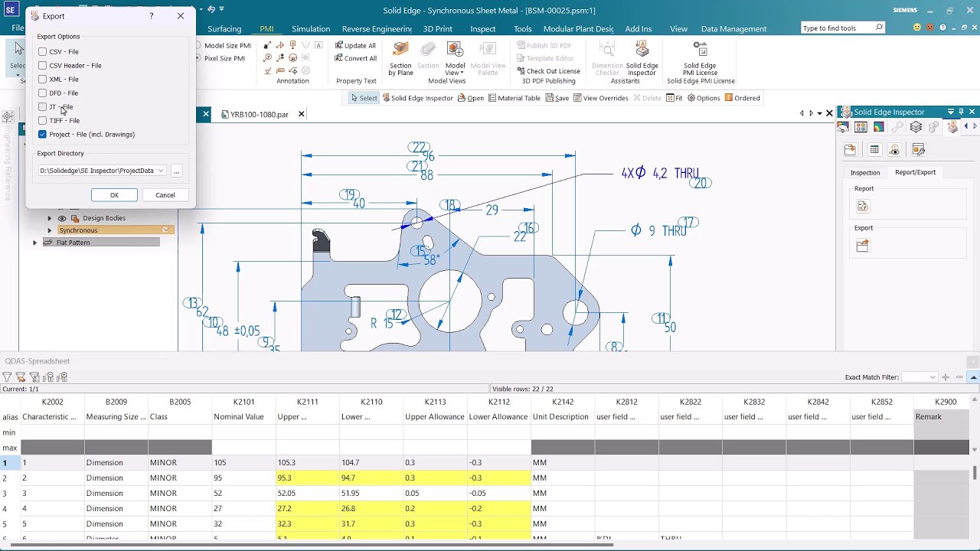Open View Overrides from command bar
Image resolution: width=980 pixels, height=551 pixels.
coord(600,98)
